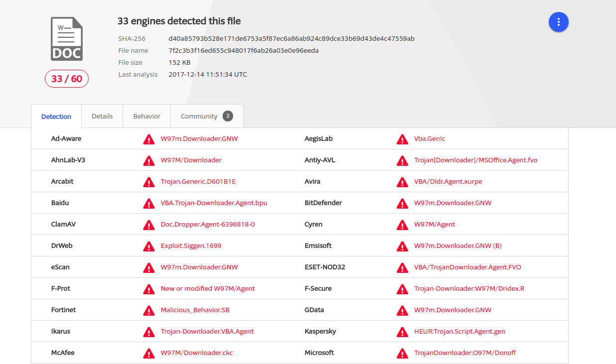Viewport: 616px width, 364px height.
Task: Click the DrWeb alert triangle icon
Action: coord(149,246)
